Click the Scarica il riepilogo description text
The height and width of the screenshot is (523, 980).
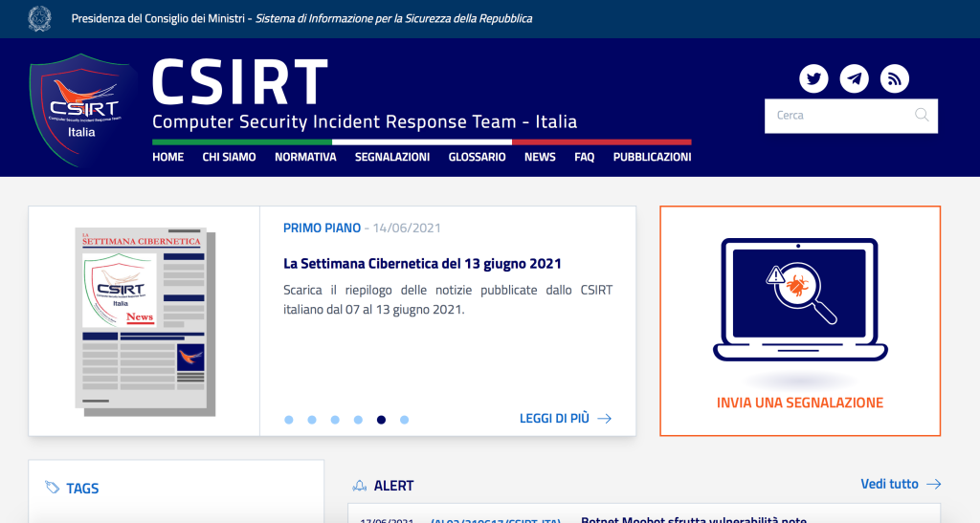[448, 299]
